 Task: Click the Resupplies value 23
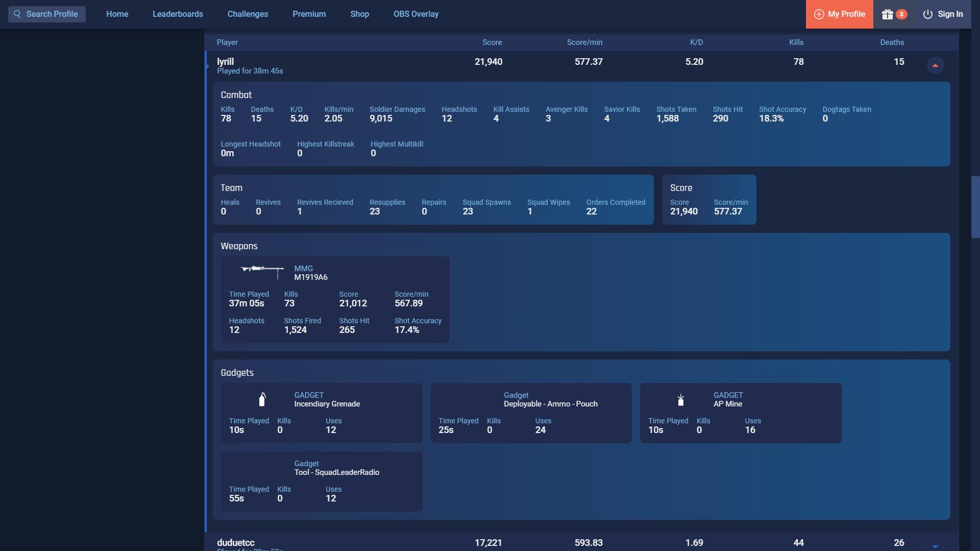(x=375, y=211)
